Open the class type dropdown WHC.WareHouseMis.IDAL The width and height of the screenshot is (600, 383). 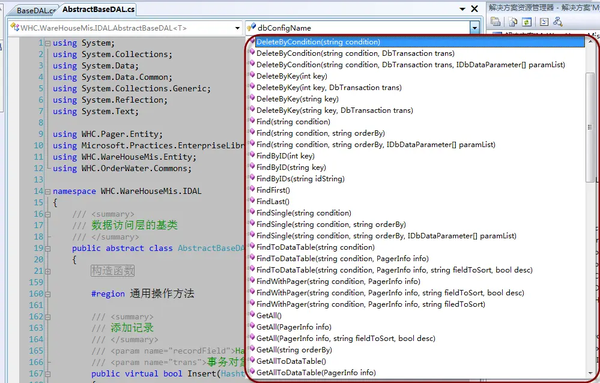(126, 28)
